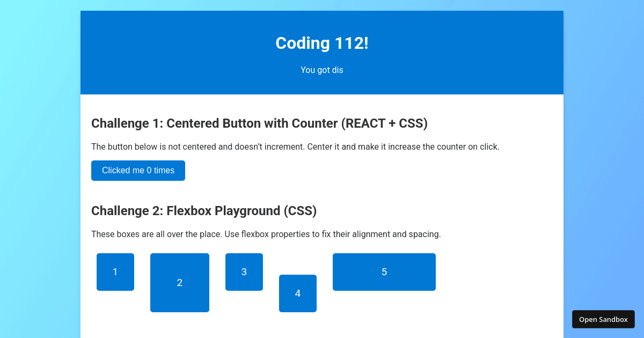Click box number 3 in the playground
This screenshot has height=338, width=644.
coord(244,271)
